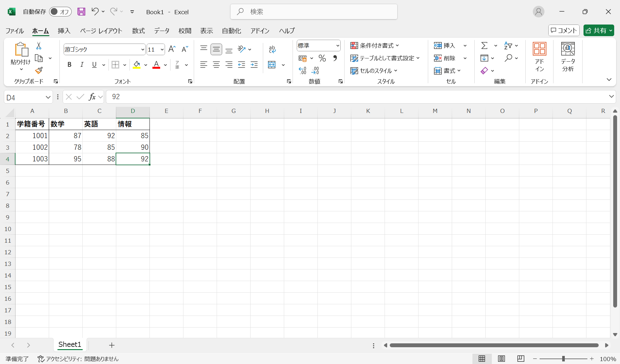Toggle Italic formatting
Image resolution: width=620 pixels, height=364 pixels.
click(82, 65)
